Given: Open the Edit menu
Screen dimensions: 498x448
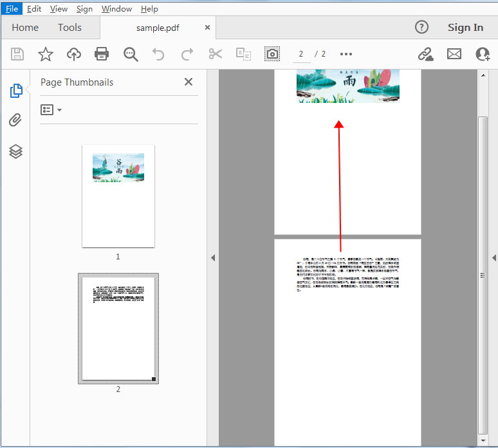Looking at the screenshot, I should coord(34,9).
